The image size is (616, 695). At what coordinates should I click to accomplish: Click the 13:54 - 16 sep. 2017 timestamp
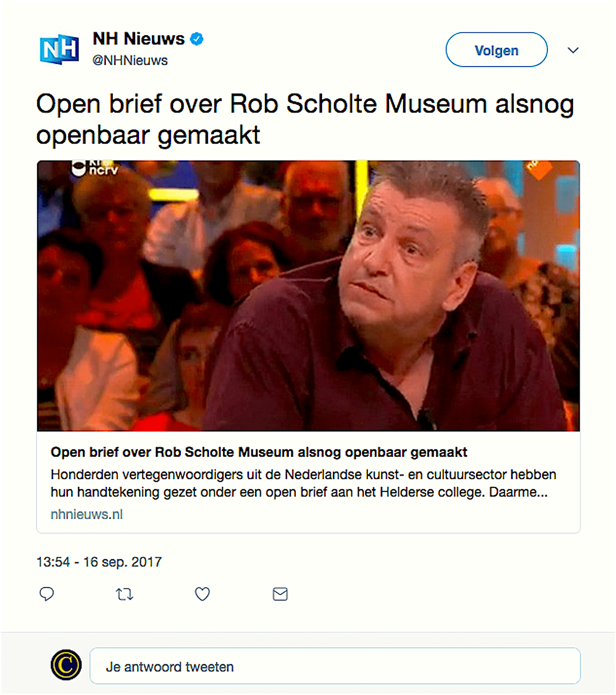coord(99,562)
